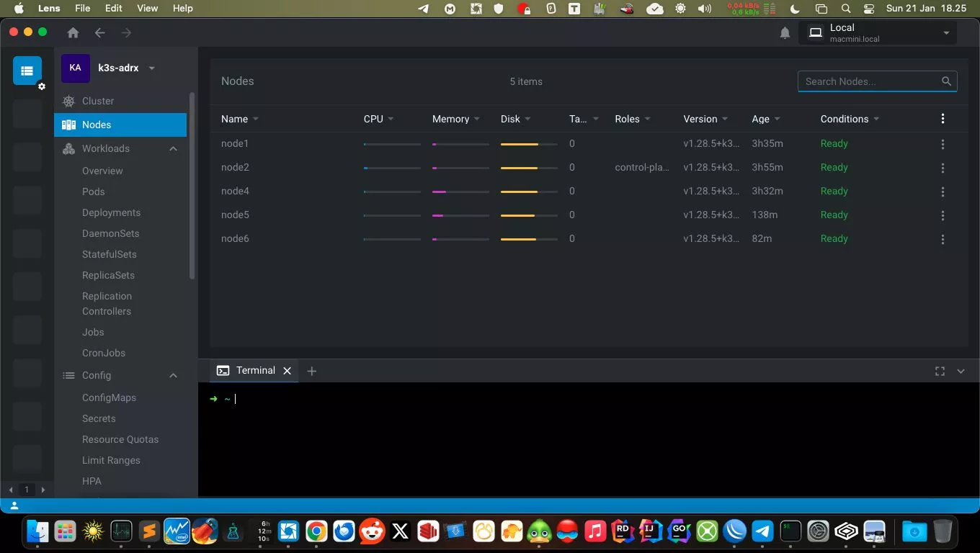The height and width of the screenshot is (553, 980).
Task: Add a new terminal tab with plus
Action: [x=311, y=371]
